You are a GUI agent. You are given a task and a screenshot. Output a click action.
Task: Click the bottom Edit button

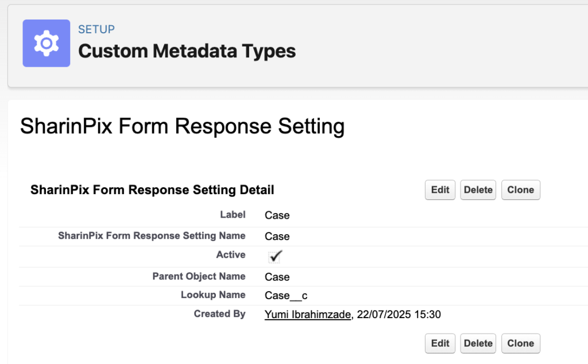coord(440,343)
